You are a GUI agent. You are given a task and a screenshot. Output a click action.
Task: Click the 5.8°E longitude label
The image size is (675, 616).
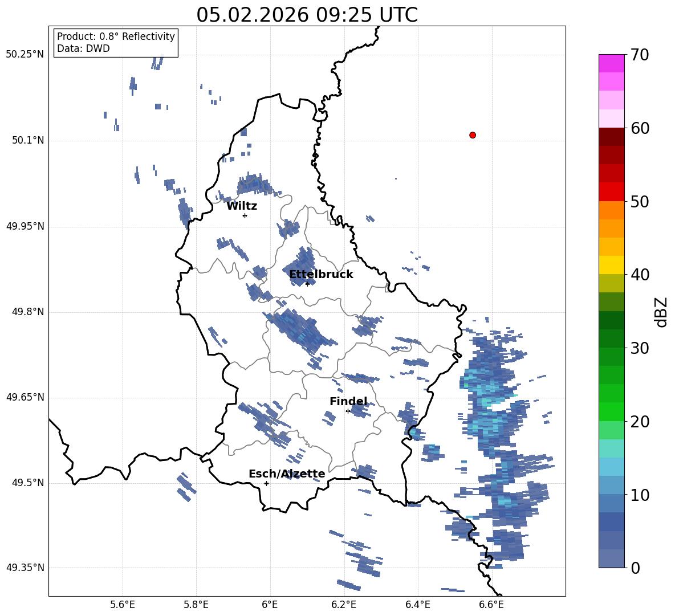click(196, 605)
